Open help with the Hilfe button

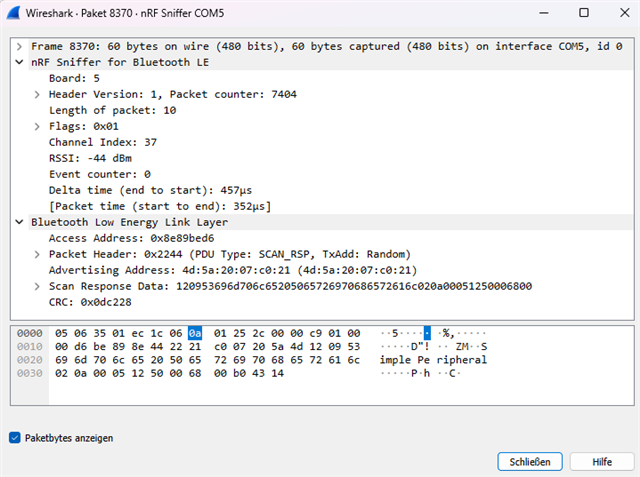[602, 461]
